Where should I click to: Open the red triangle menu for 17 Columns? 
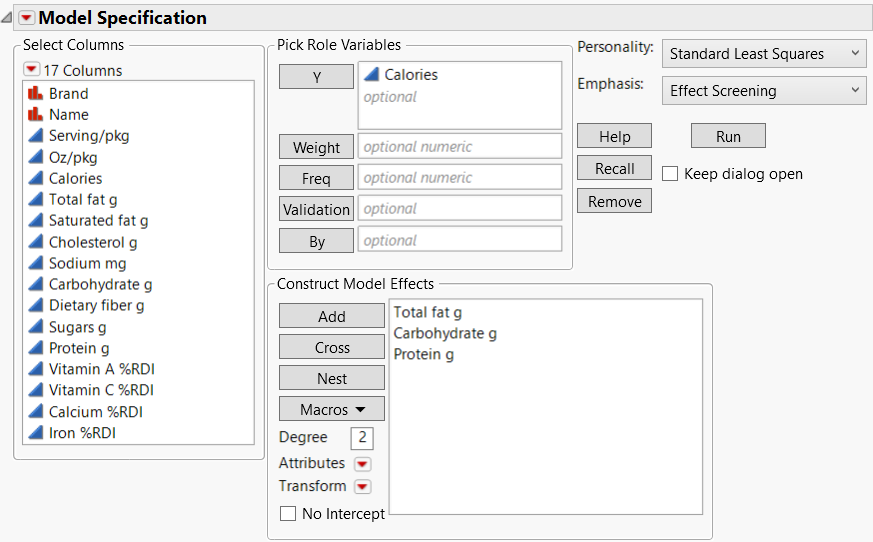point(32,70)
